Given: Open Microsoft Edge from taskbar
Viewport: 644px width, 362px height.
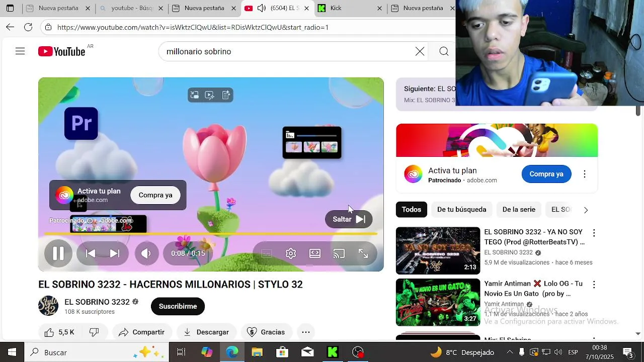Looking at the screenshot, I should coord(232,352).
